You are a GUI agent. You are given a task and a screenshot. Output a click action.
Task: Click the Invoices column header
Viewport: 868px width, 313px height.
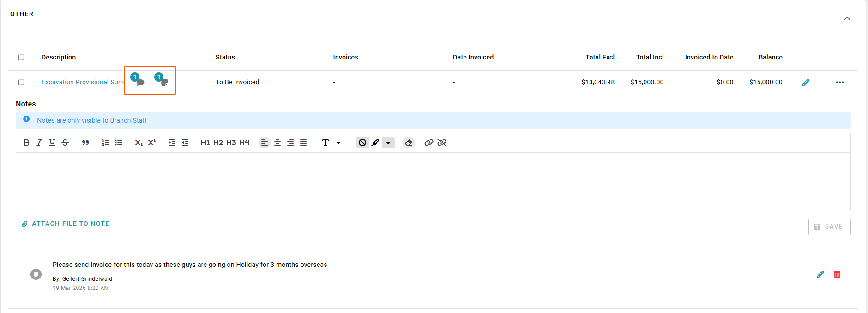coord(345,57)
